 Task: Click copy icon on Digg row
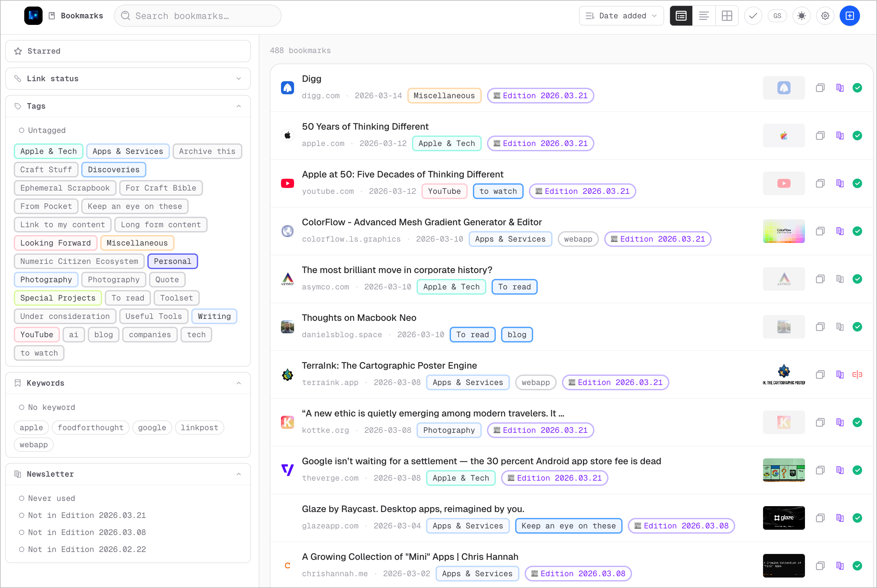click(820, 88)
